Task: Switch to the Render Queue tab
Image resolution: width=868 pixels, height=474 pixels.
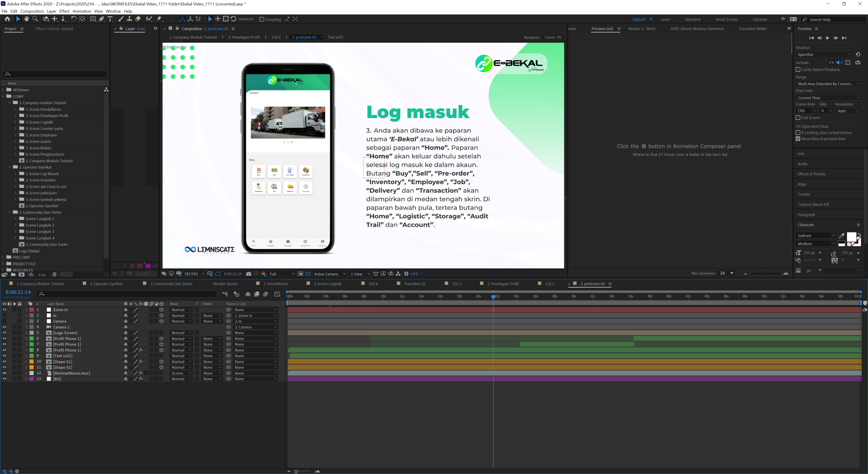Action: (x=225, y=284)
